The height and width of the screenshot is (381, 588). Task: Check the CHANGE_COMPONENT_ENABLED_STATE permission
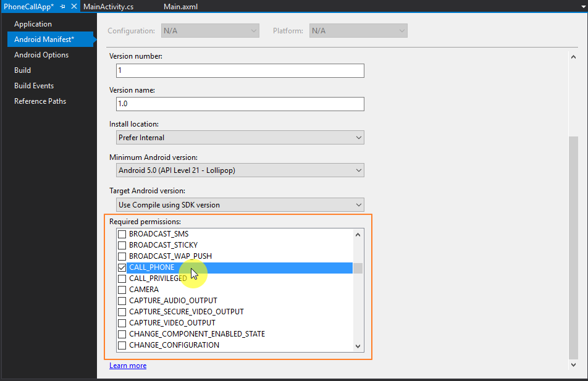(x=122, y=334)
